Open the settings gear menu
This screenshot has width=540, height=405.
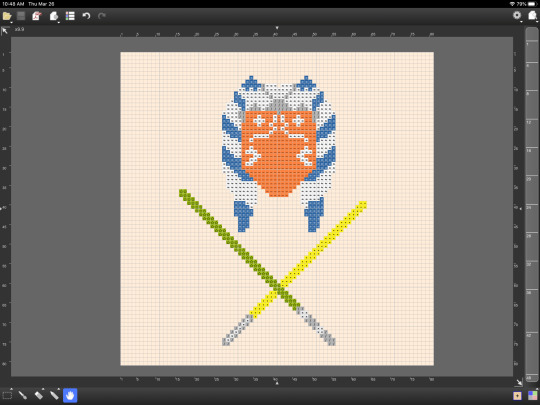click(x=517, y=15)
